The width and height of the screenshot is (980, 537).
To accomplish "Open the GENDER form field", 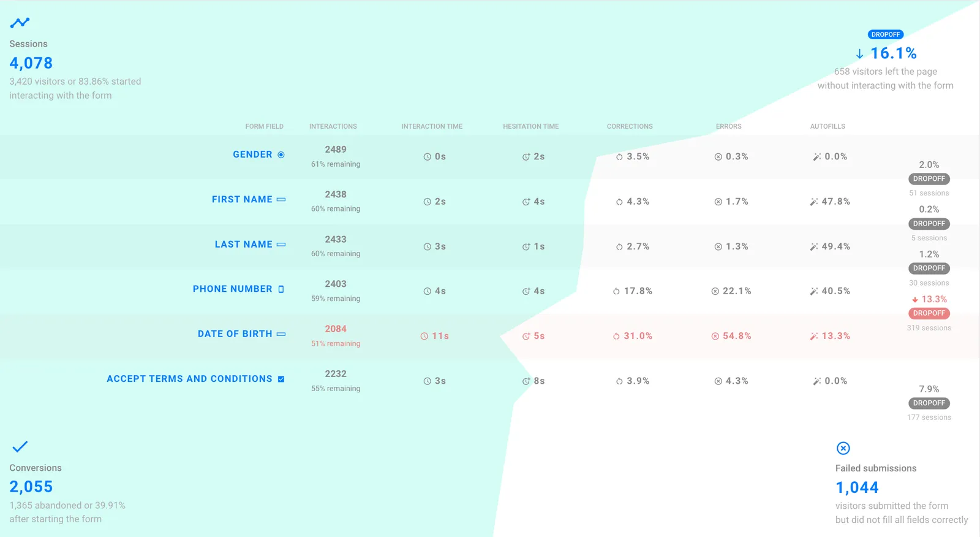I will [252, 154].
